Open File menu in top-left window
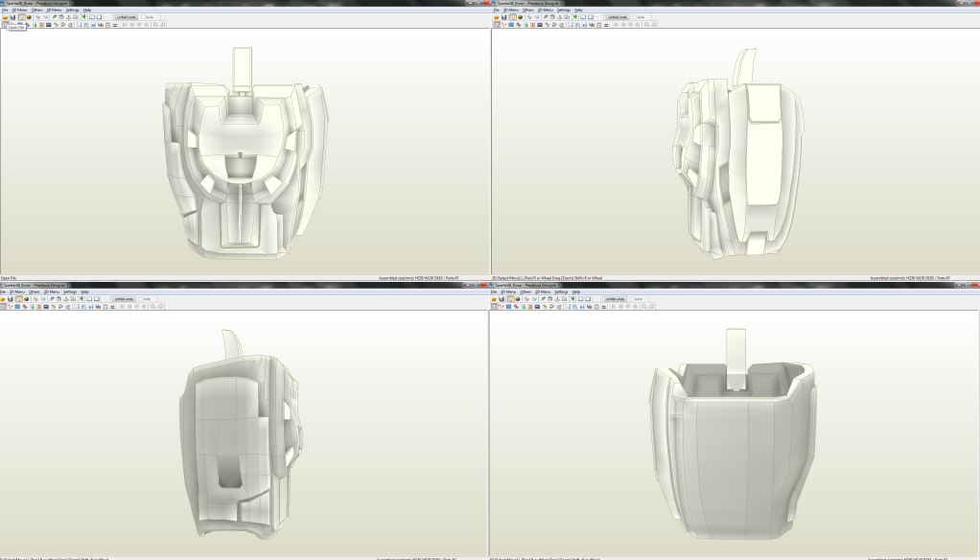Viewport: 980px width, 560px height. (x=5, y=10)
